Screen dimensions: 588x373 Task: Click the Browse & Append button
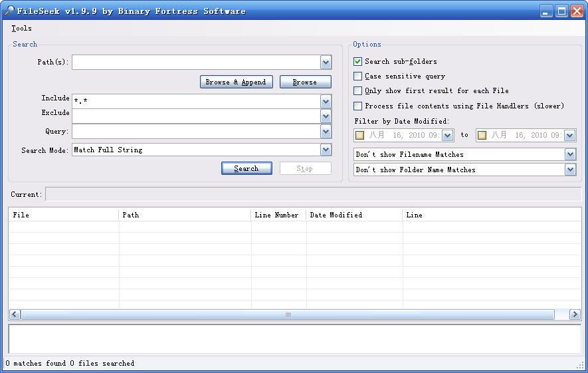pos(236,82)
